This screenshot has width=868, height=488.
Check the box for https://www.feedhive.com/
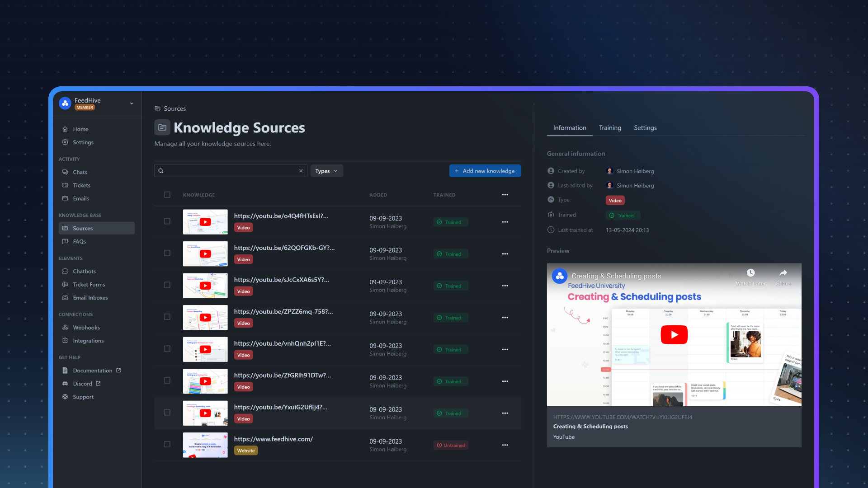167,444
